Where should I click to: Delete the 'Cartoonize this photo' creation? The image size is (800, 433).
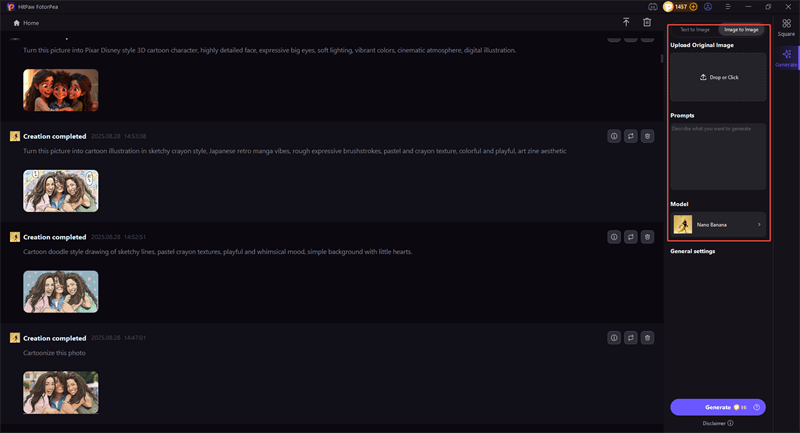(647, 338)
